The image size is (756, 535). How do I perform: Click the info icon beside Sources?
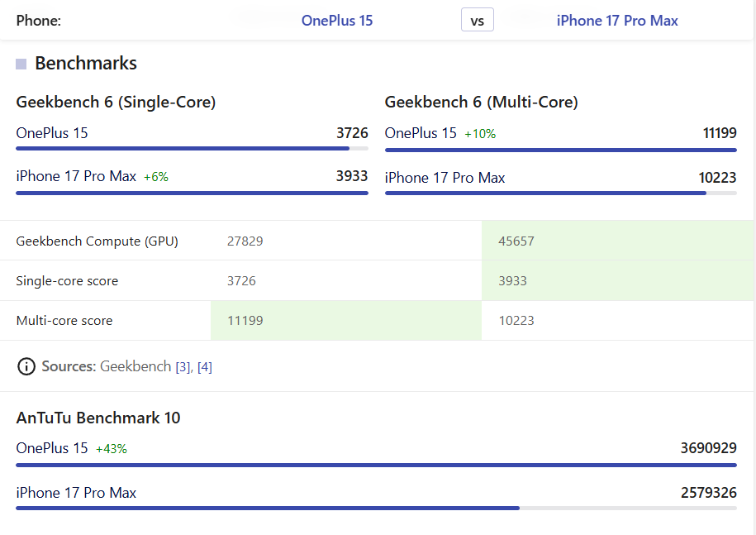tap(26, 366)
